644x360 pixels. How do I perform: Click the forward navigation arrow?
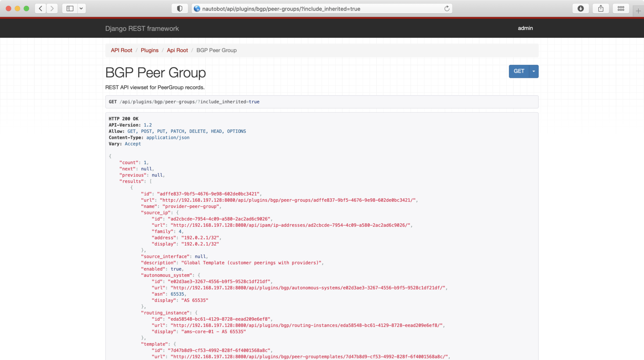click(x=52, y=8)
